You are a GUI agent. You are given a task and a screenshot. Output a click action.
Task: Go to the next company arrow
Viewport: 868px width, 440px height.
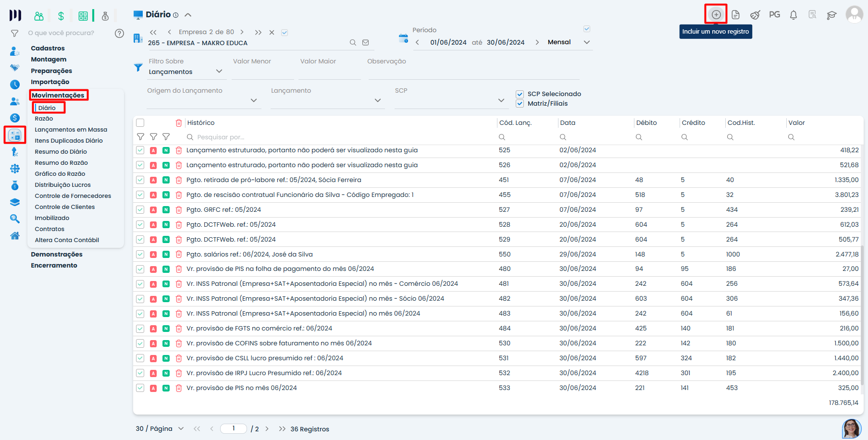click(242, 32)
